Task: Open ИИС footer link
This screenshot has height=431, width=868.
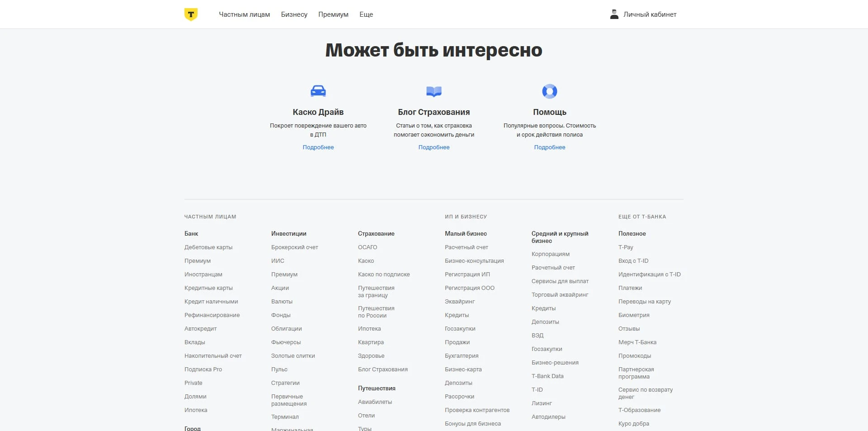Action: click(x=278, y=261)
